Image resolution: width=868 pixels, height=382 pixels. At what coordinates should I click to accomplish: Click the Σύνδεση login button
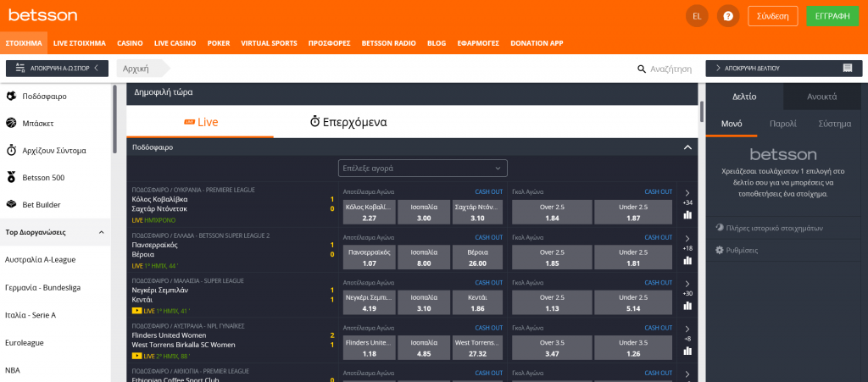(x=772, y=16)
